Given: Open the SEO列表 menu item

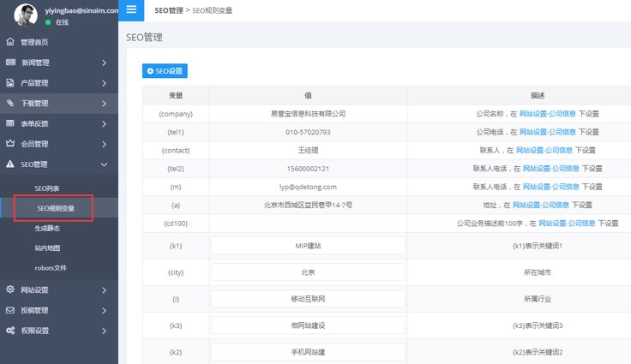Looking at the screenshot, I should click(47, 188).
